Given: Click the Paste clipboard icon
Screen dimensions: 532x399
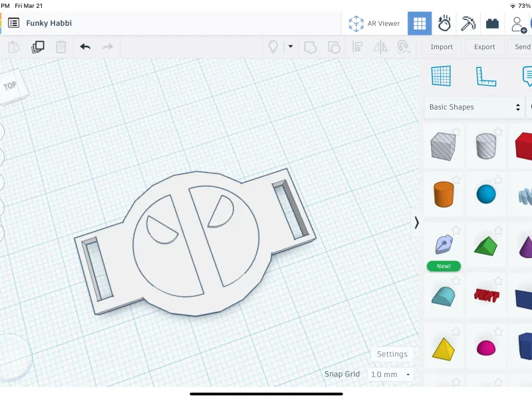Looking at the screenshot, I should [13, 47].
